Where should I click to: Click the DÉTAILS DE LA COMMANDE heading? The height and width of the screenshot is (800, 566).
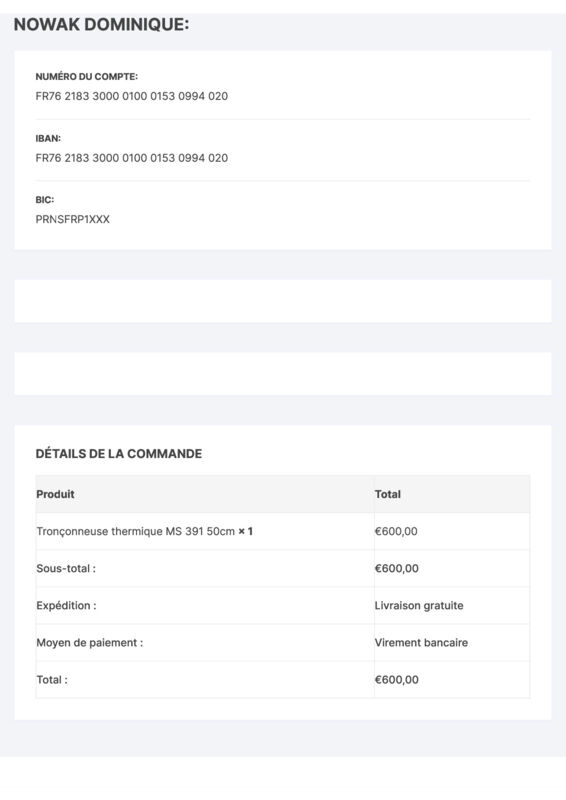pyautogui.click(x=118, y=454)
